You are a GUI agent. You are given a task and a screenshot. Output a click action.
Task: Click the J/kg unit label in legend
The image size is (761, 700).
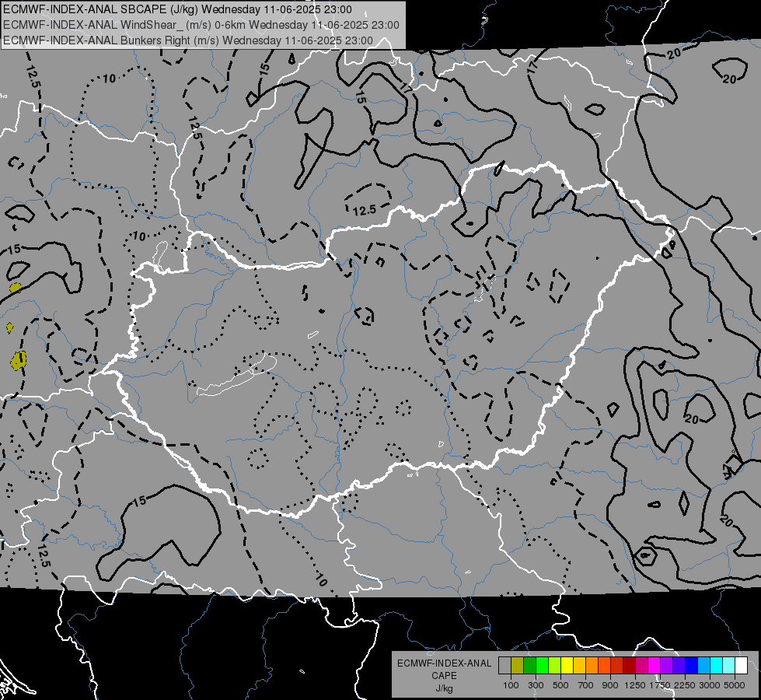pyautogui.click(x=444, y=688)
